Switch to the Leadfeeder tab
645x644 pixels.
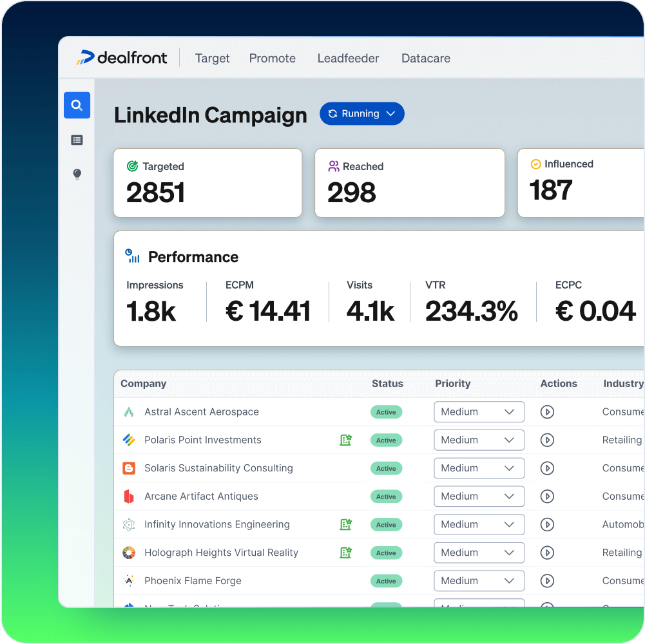click(x=348, y=59)
